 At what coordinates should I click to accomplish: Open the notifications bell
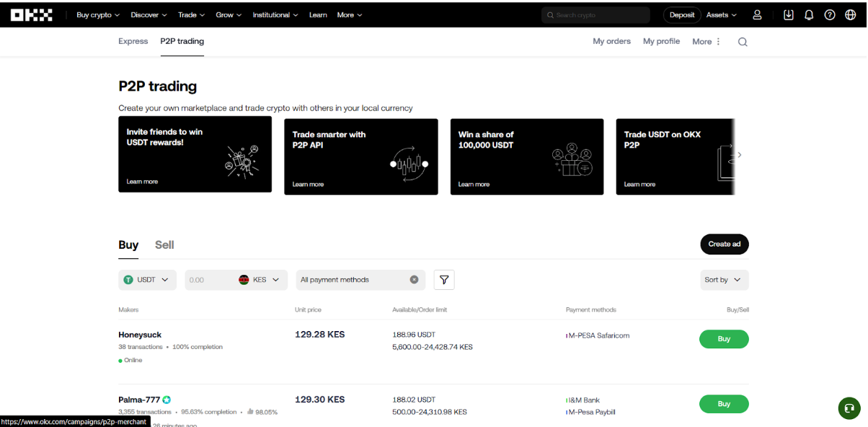pos(809,14)
